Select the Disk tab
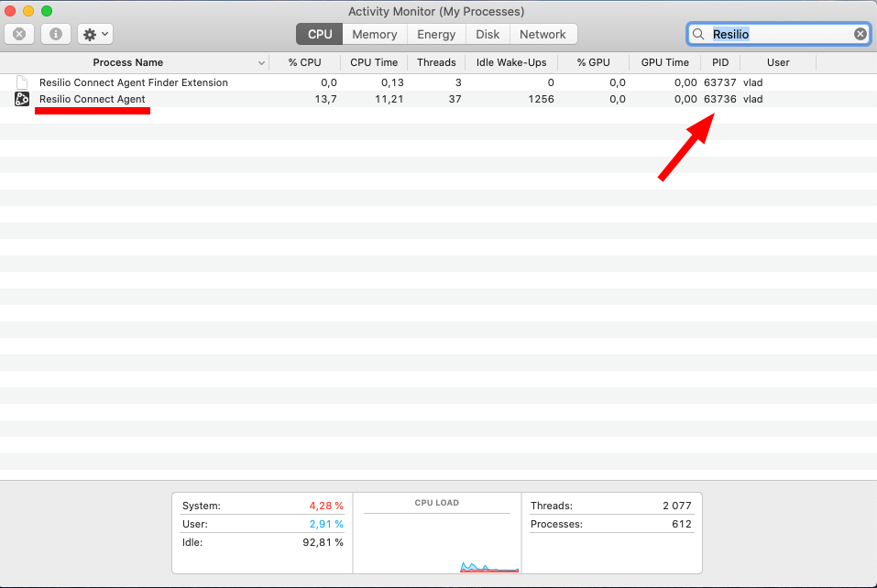This screenshot has width=877, height=588. click(x=488, y=34)
